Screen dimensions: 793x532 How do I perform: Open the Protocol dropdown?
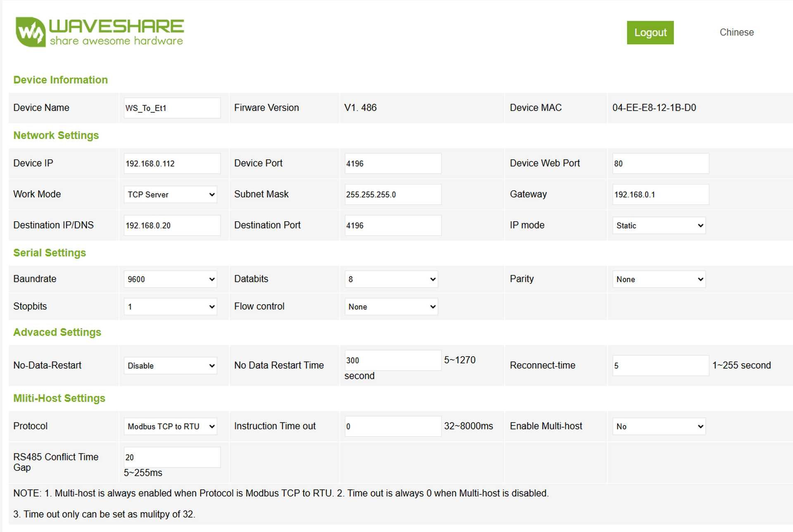point(171,426)
